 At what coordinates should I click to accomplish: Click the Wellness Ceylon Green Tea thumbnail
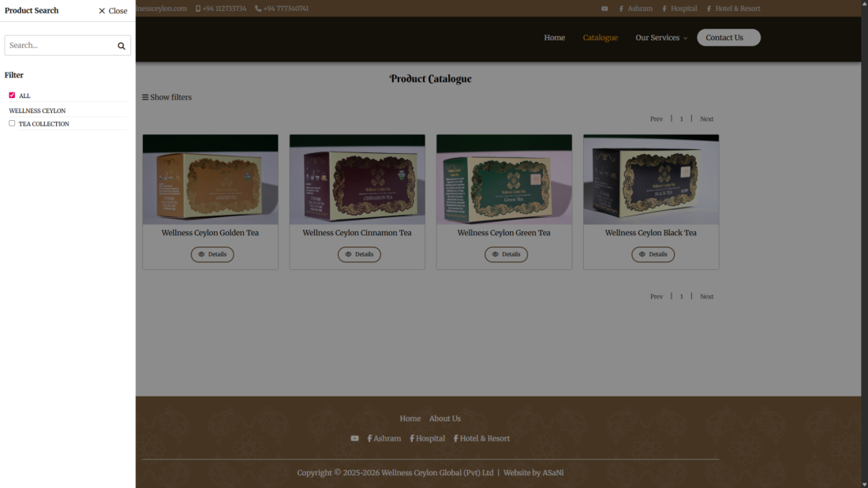(503, 180)
